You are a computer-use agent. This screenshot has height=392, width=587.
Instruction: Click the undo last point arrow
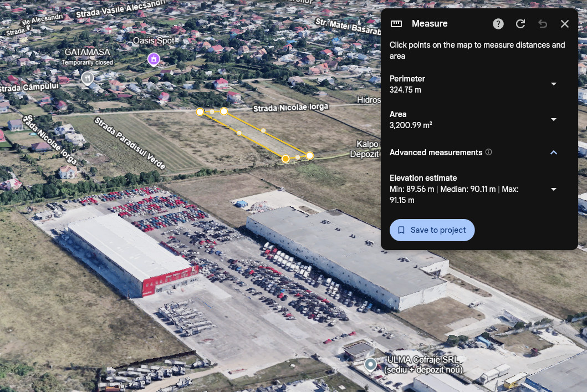pyautogui.click(x=543, y=24)
